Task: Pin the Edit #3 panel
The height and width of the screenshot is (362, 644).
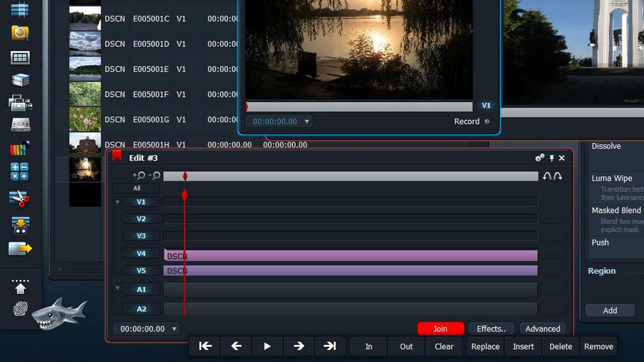Action: coord(551,158)
